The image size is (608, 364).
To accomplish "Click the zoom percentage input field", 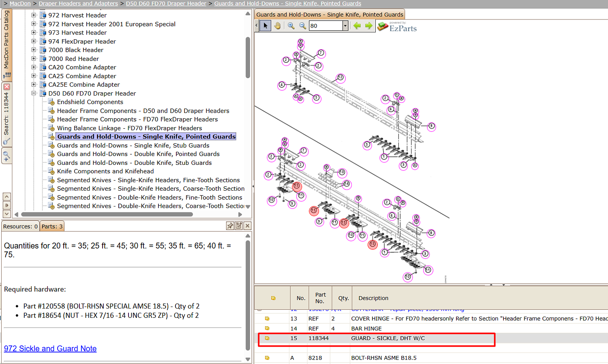I will pyautogui.click(x=326, y=26).
